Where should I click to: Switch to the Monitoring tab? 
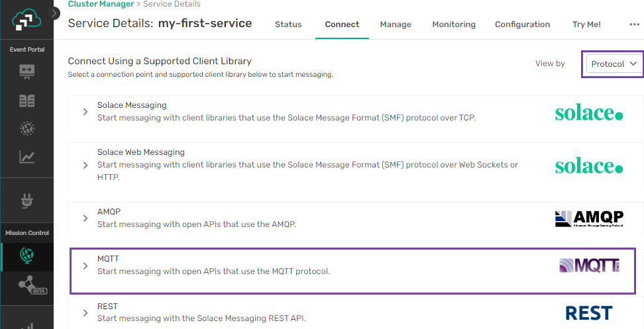(454, 24)
